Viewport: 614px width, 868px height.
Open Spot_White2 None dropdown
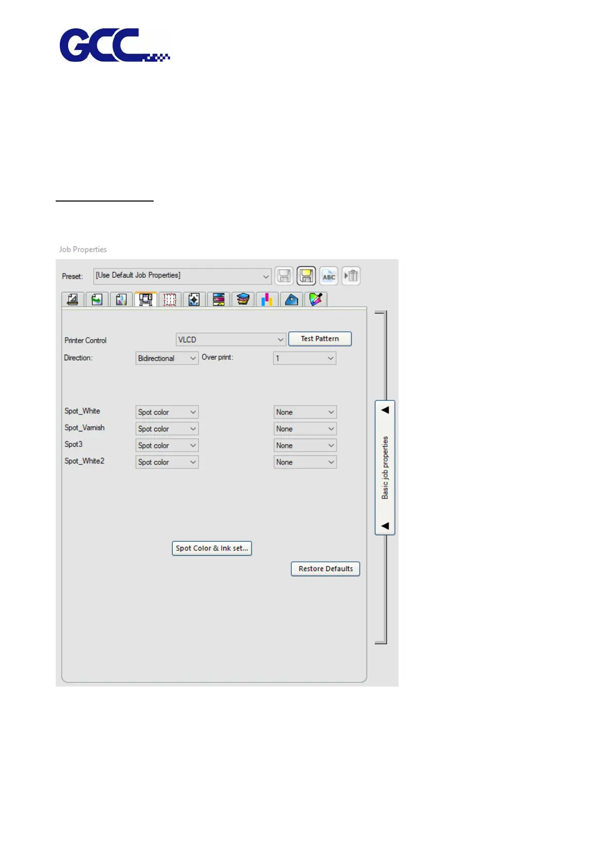305,462
